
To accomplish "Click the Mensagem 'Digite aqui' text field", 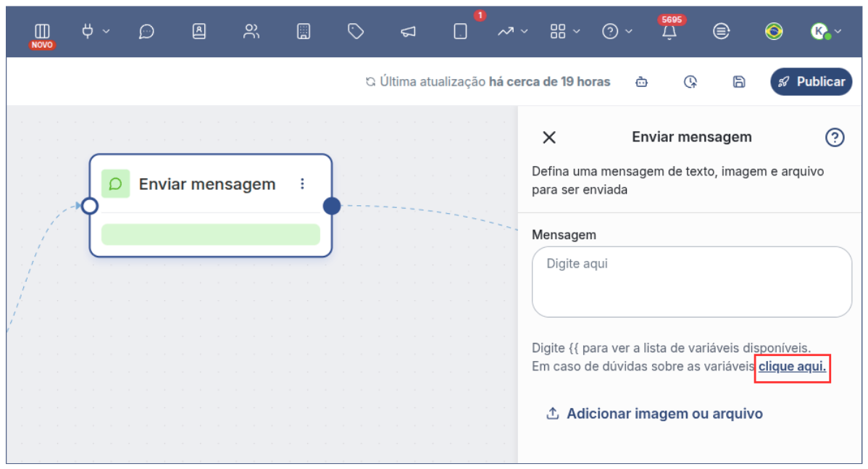I will pos(691,282).
